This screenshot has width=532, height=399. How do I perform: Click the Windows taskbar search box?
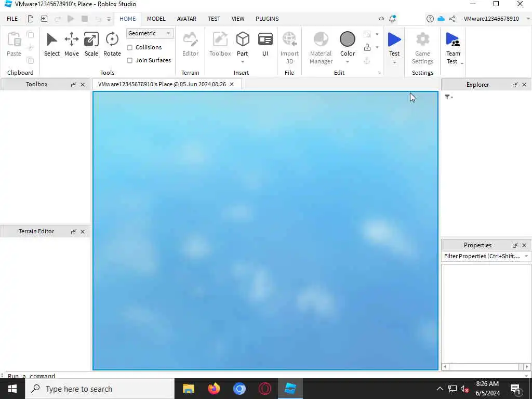point(100,389)
